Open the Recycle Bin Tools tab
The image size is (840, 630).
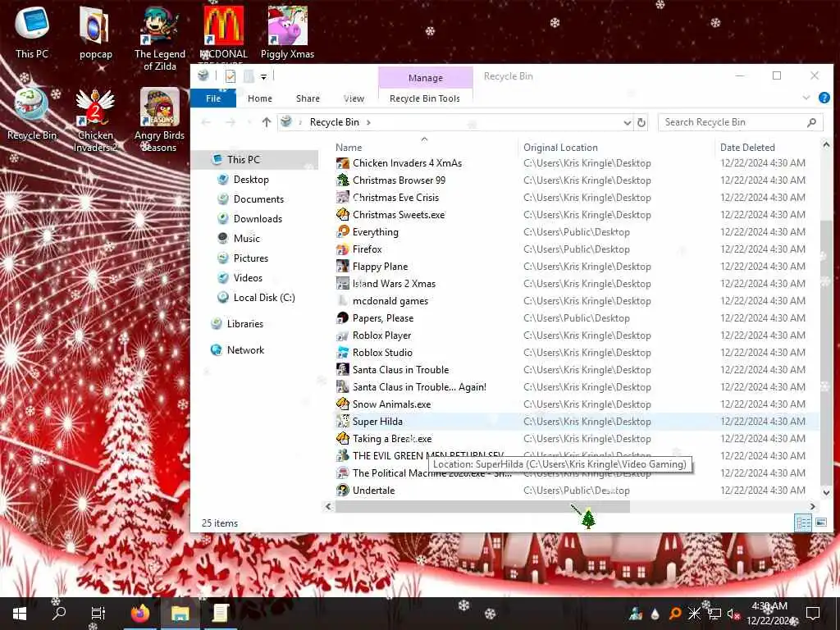point(425,98)
